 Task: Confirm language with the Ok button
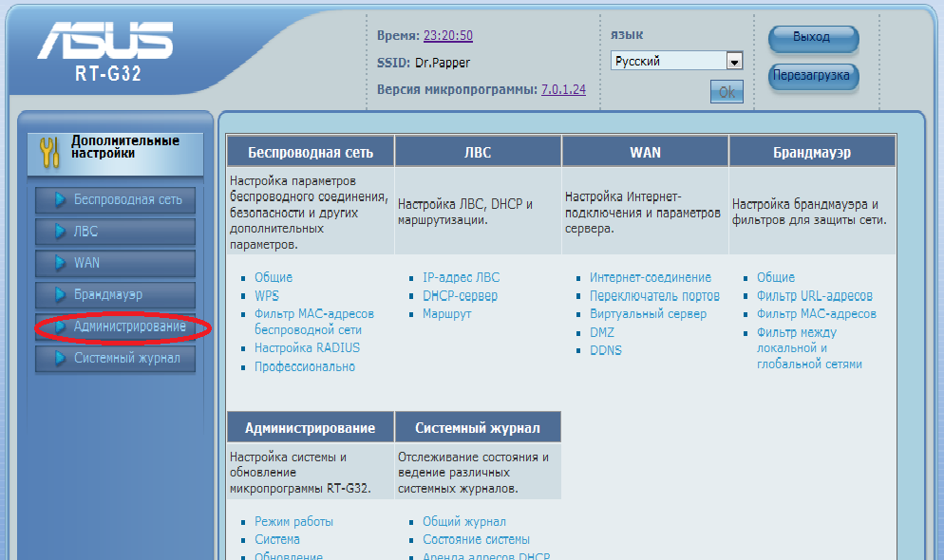coord(727,92)
